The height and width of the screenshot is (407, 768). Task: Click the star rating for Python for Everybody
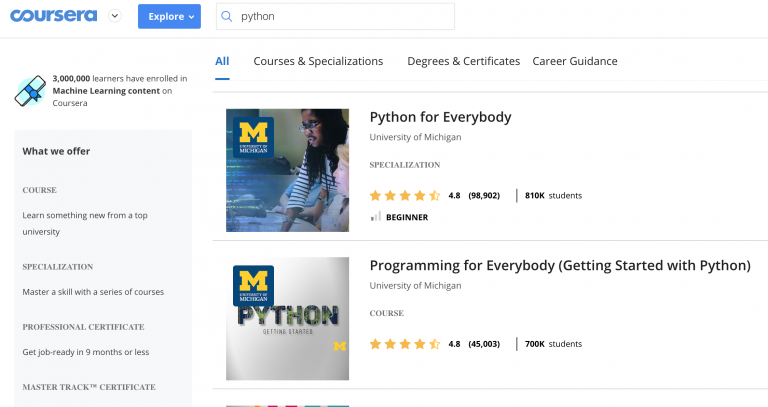pyautogui.click(x=405, y=195)
